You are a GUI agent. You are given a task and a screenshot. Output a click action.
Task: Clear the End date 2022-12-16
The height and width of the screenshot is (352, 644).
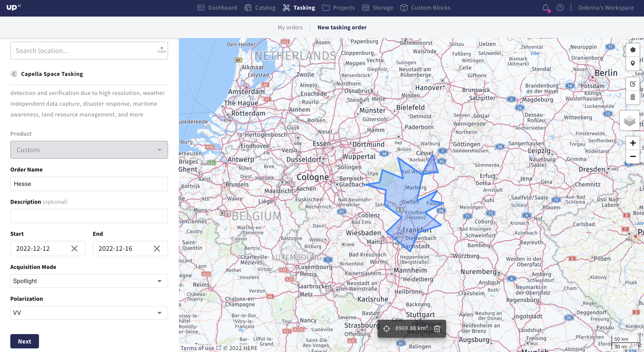tap(157, 249)
